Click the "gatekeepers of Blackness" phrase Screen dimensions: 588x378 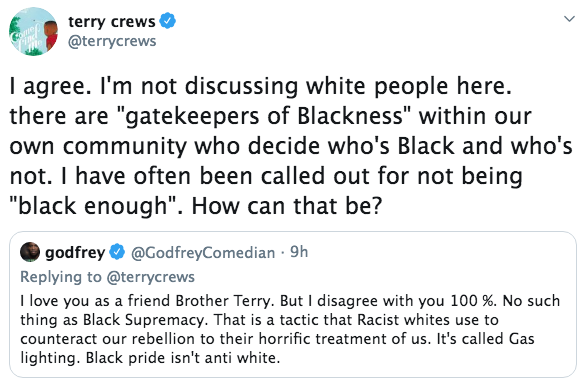pyautogui.click(x=263, y=117)
